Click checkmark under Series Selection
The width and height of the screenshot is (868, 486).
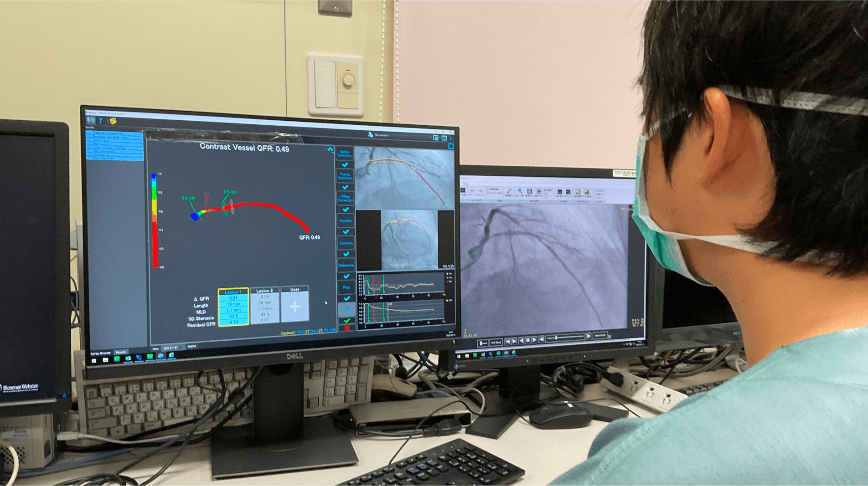pyautogui.click(x=345, y=165)
